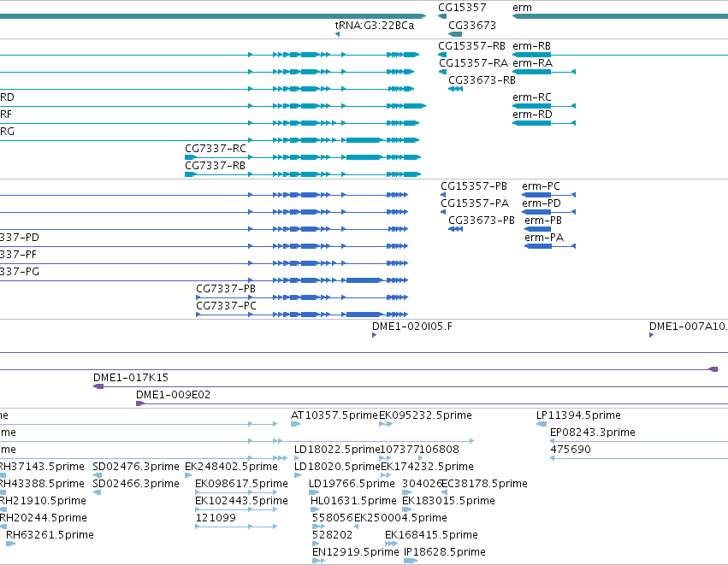This screenshot has width=728, height=565.
Task: Select the CG7337-PB protein label
Action: click(226, 289)
